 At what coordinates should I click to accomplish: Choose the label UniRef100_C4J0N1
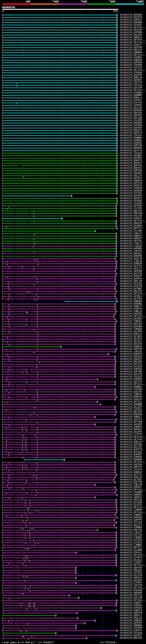[131, 231]
